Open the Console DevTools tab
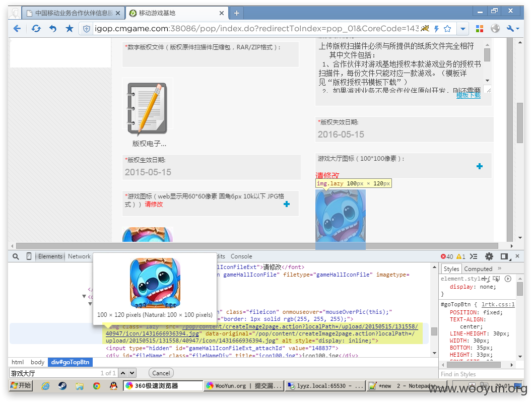 (x=241, y=256)
